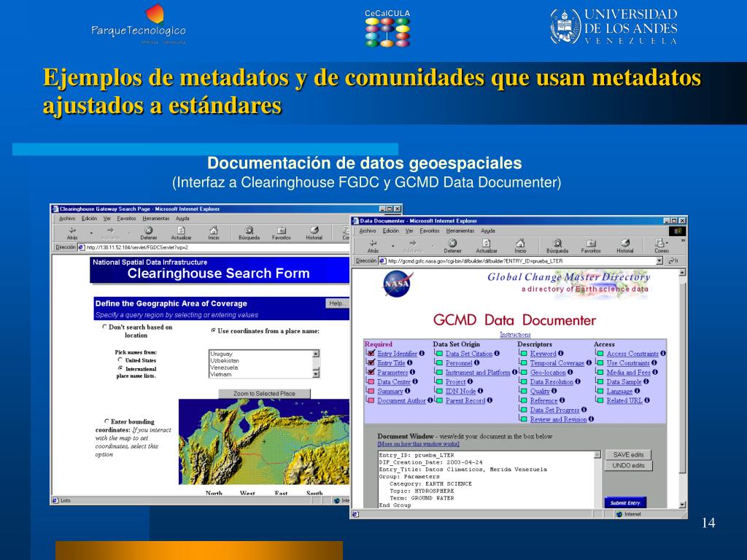747x560 pixels.
Task: Click Correo mail icon in Data Documenter window
Action: (x=660, y=243)
